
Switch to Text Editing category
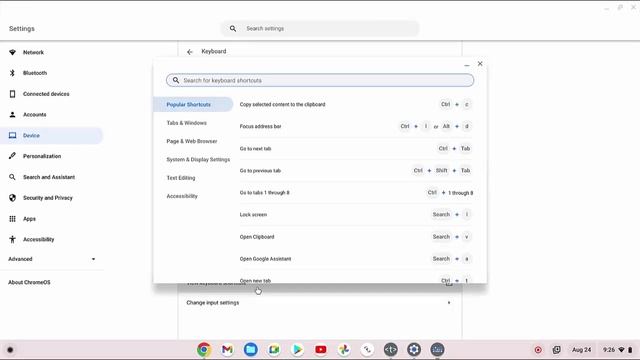point(181,178)
